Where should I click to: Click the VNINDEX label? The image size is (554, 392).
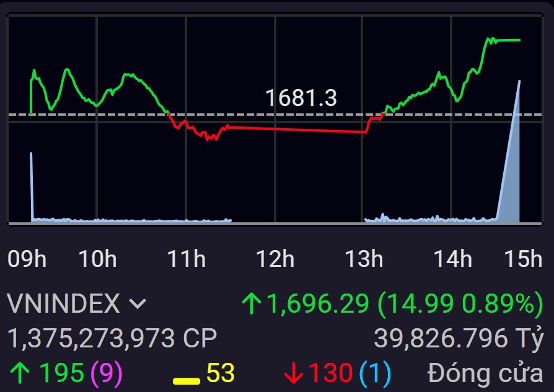click(64, 303)
